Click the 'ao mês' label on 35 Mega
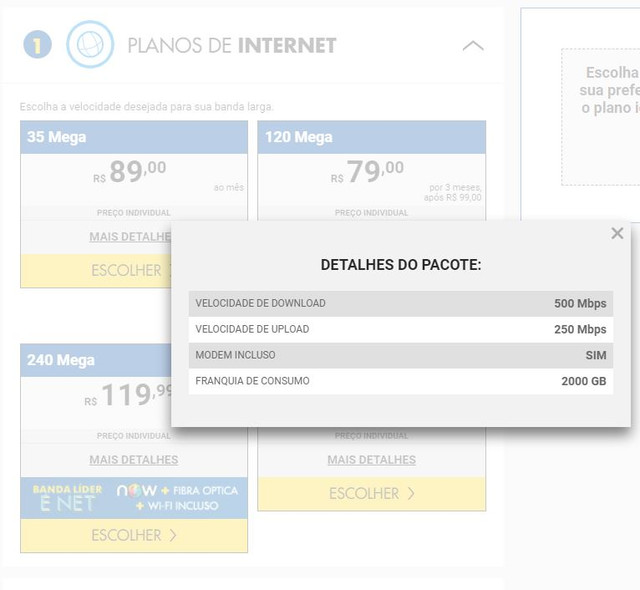640x590 pixels. (229, 188)
